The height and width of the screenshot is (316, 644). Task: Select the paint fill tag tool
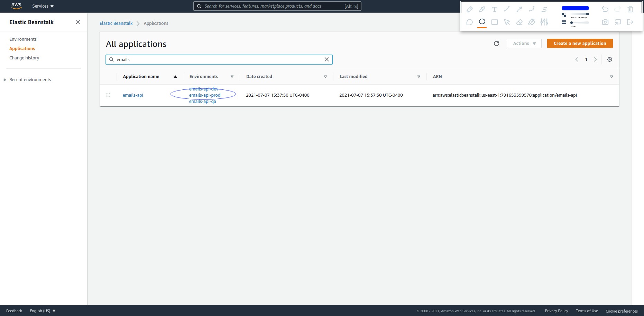532,22
